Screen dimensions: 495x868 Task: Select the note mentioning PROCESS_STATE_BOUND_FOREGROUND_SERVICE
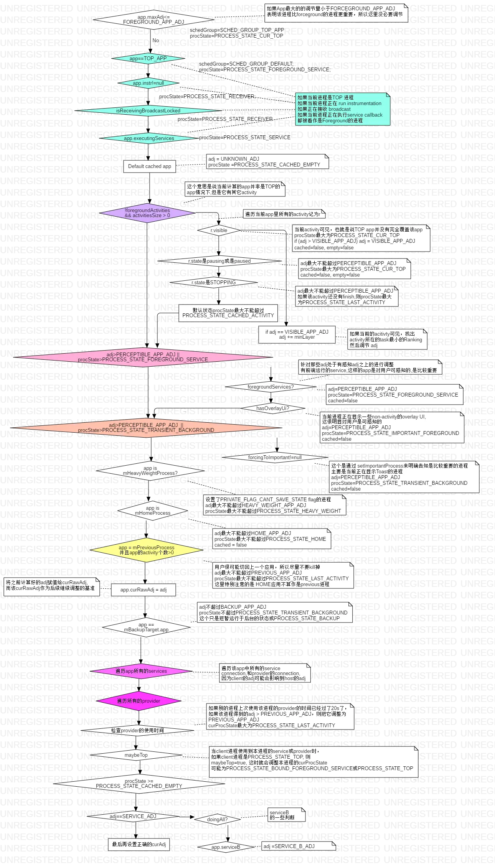tap(313, 763)
